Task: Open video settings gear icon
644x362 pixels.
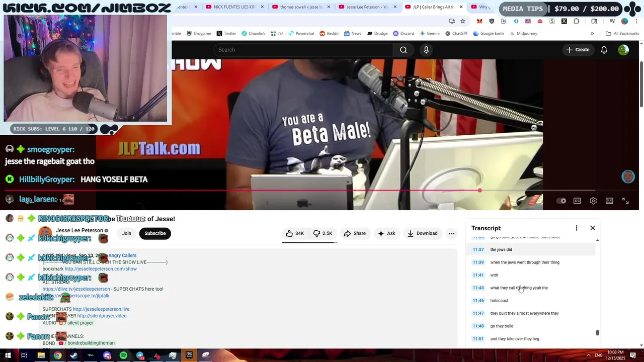Action: tap(593, 201)
